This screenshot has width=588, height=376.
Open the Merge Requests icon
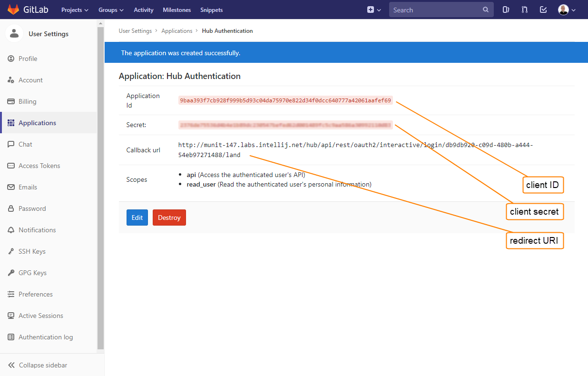click(524, 10)
